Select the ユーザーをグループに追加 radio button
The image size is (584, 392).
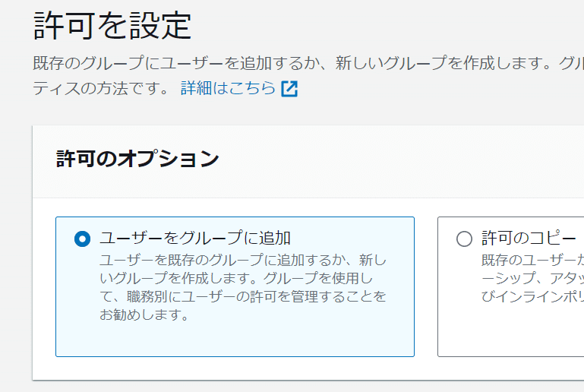click(x=82, y=239)
